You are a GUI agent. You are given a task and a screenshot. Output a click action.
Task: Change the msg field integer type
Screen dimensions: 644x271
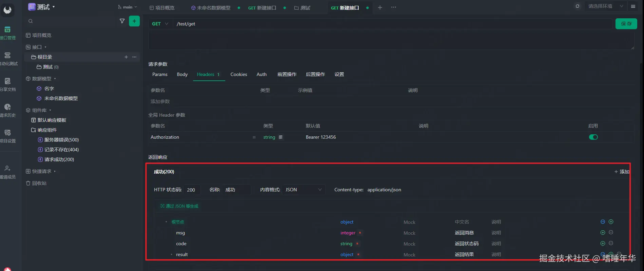(x=348, y=233)
